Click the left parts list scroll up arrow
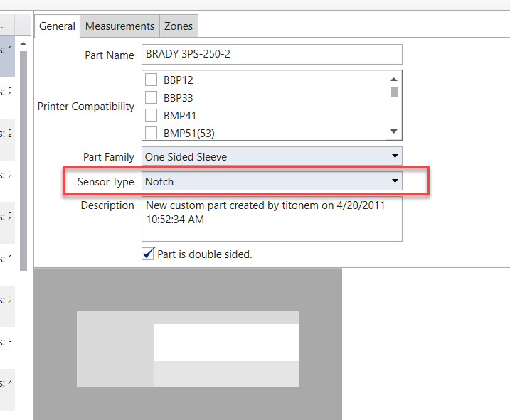This screenshot has height=420, width=510. 23,44
